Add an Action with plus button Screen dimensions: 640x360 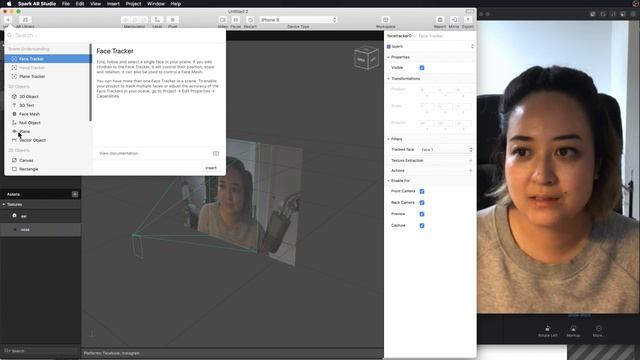471,171
